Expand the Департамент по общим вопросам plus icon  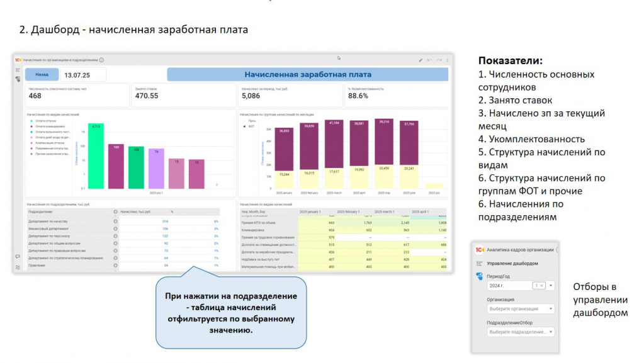[x=115, y=243]
